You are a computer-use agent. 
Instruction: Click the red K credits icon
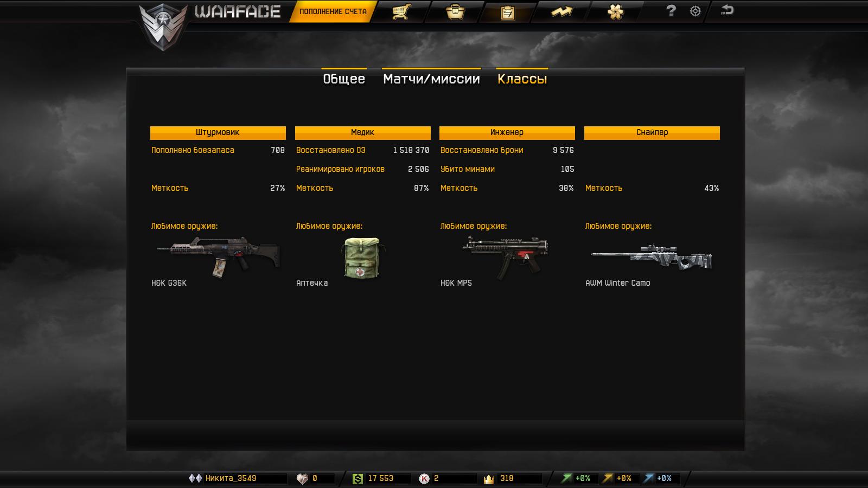[x=424, y=478]
